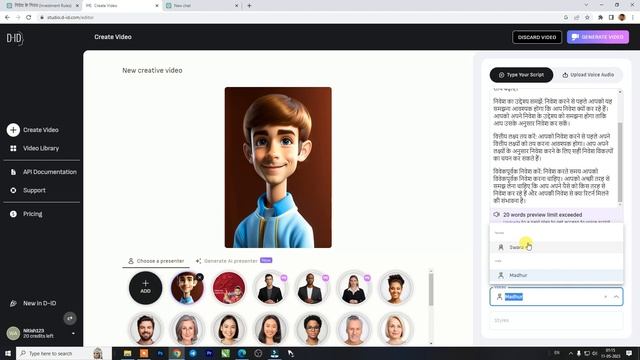Open the Windows Start menu

8,353
